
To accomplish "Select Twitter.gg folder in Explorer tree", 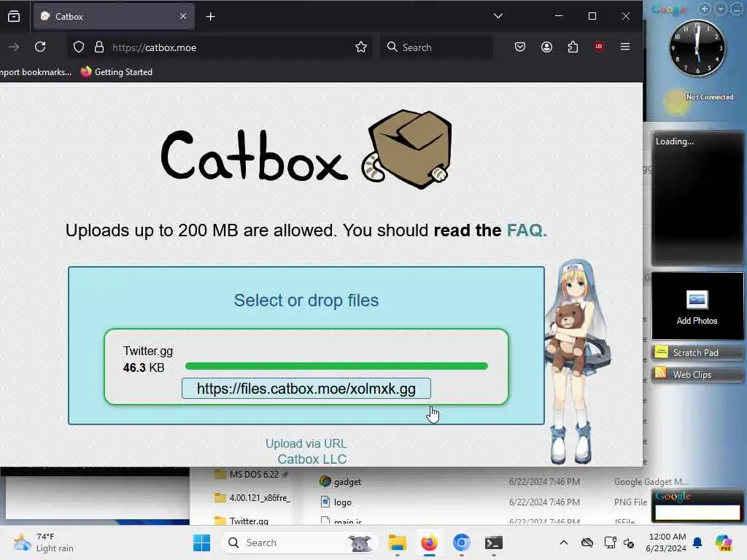I will pos(242,521).
